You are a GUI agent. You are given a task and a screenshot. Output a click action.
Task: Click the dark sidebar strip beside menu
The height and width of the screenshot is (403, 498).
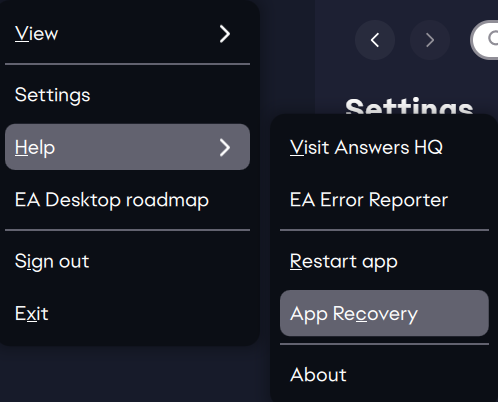(x=287, y=57)
